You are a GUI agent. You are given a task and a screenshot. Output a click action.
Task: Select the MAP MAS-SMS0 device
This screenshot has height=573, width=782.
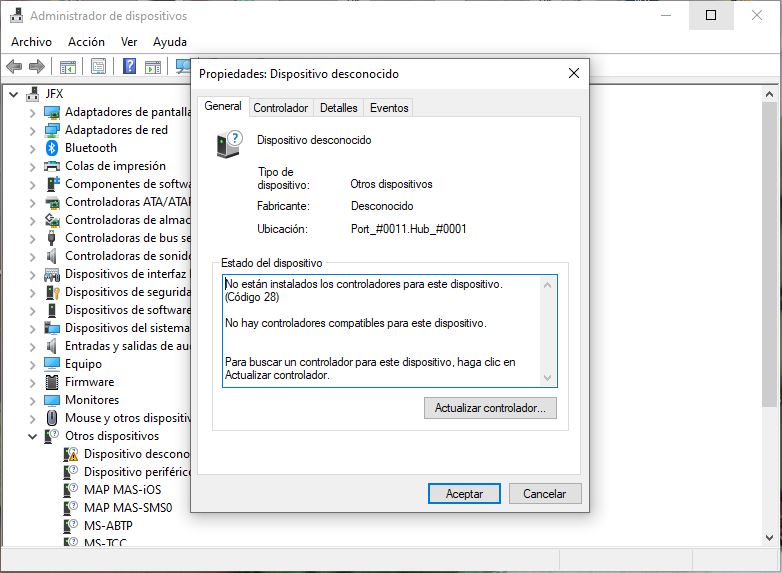pyautogui.click(x=128, y=508)
